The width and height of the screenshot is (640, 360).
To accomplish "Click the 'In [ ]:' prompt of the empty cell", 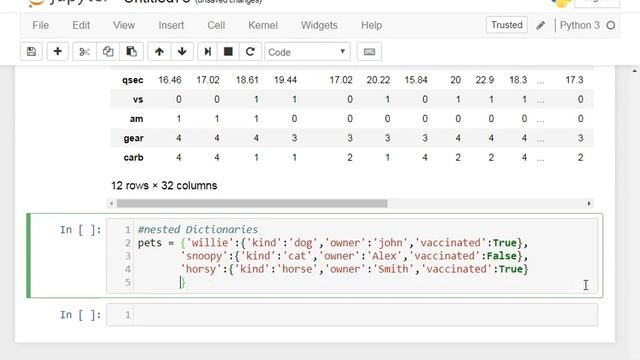I will [x=80, y=315].
